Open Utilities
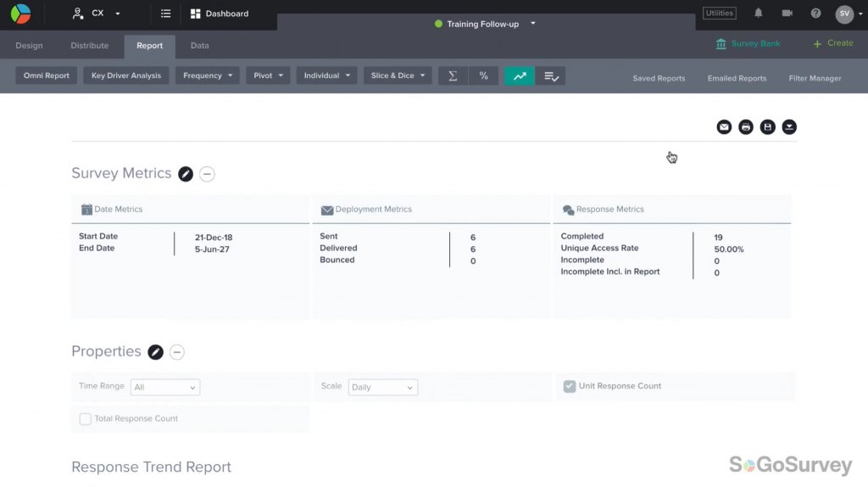 [x=719, y=13]
